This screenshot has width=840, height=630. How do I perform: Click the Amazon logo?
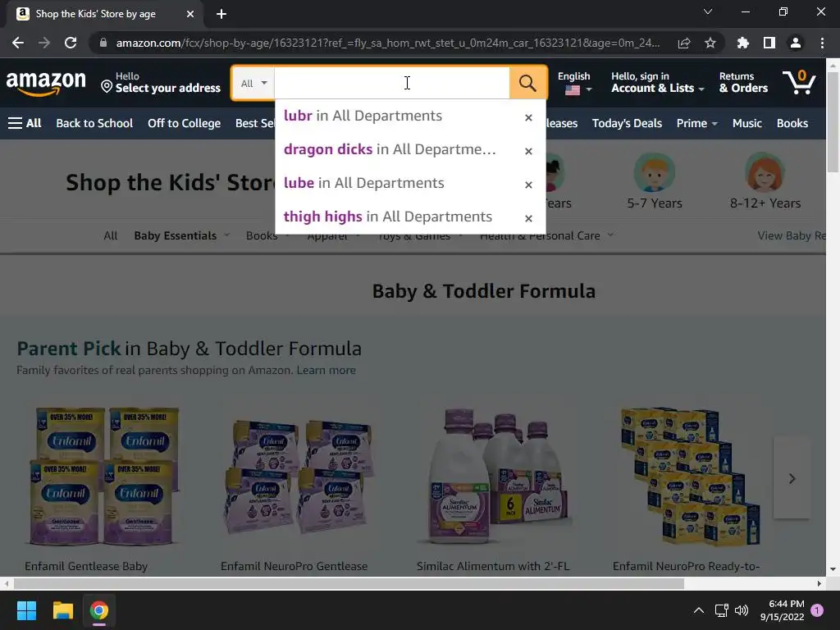pos(46,84)
